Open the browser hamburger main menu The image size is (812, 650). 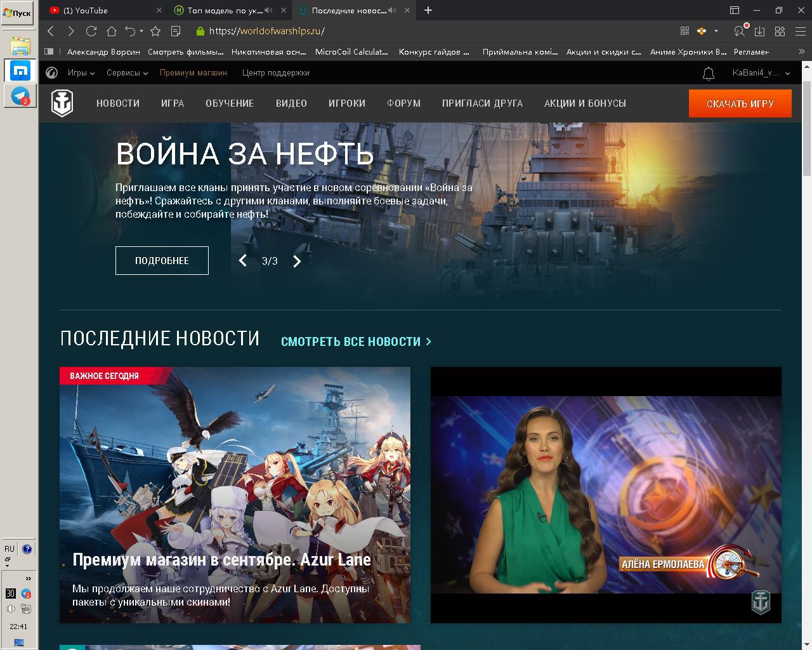point(799,31)
